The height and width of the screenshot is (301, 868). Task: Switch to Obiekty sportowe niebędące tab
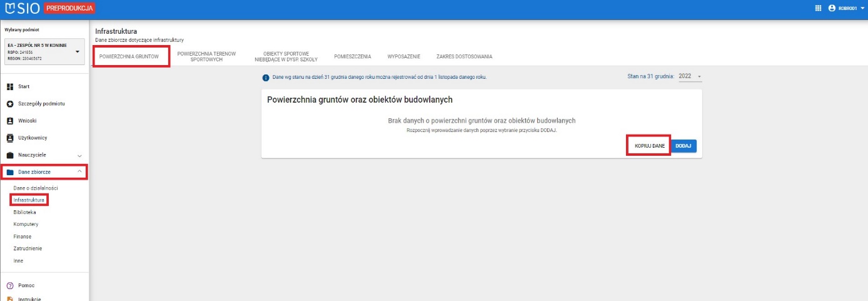coord(286,56)
